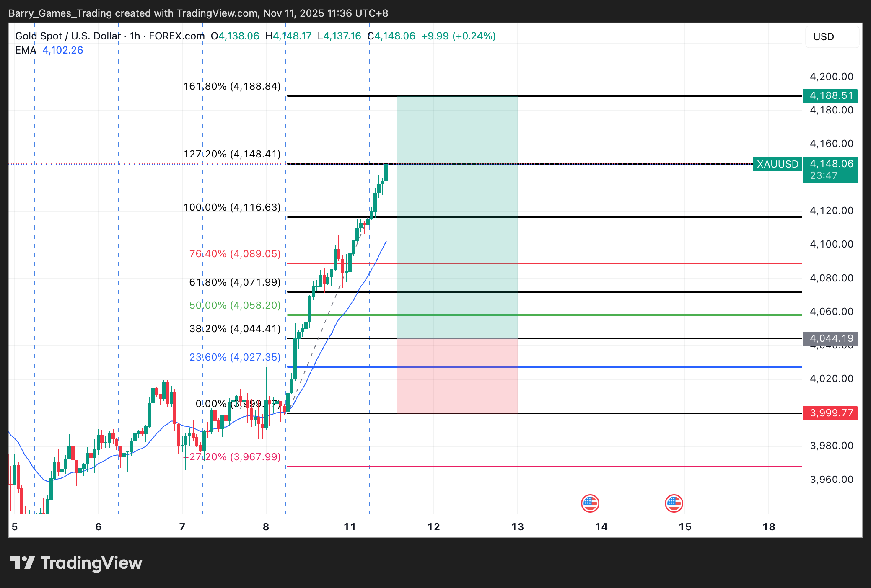
Task: Click the XAUUSD symbol price label
Action: click(778, 164)
